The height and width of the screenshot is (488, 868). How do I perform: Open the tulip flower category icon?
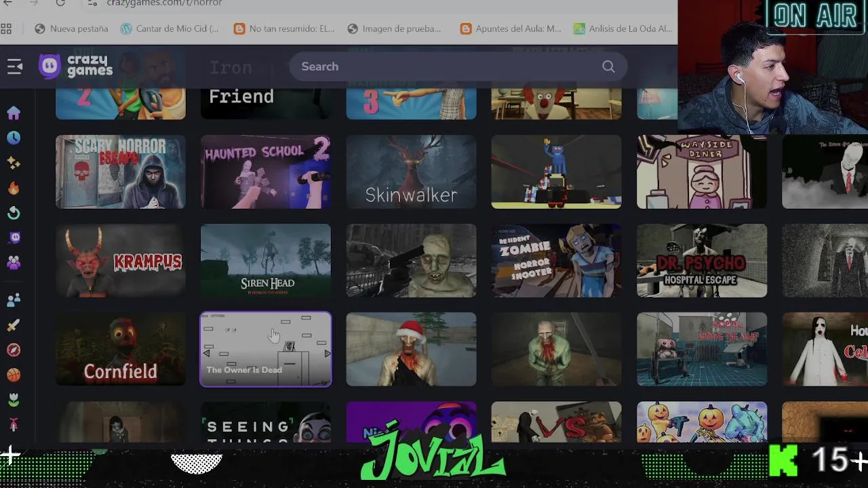(14, 400)
